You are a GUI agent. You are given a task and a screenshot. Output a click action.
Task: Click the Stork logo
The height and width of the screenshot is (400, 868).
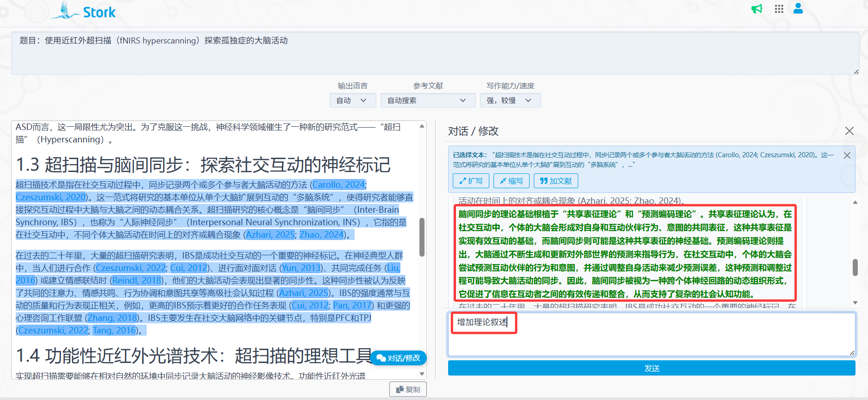click(x=83, y=12)
